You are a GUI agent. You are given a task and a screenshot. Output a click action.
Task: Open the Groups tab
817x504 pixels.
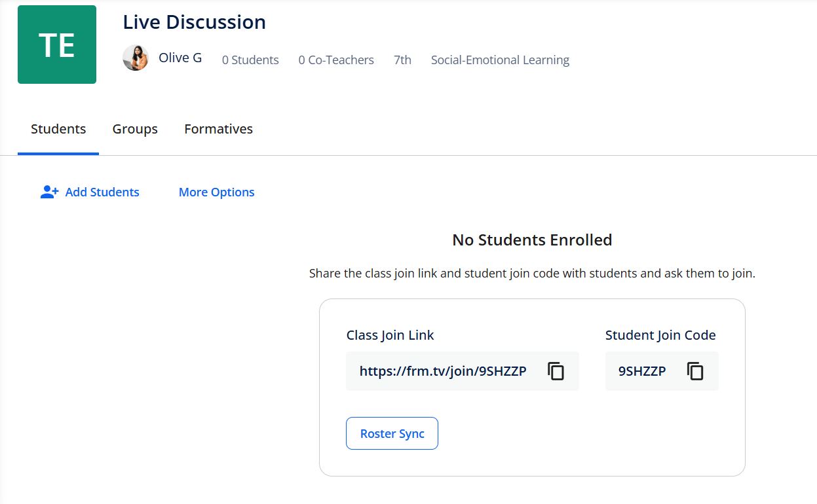coord(135,129)
